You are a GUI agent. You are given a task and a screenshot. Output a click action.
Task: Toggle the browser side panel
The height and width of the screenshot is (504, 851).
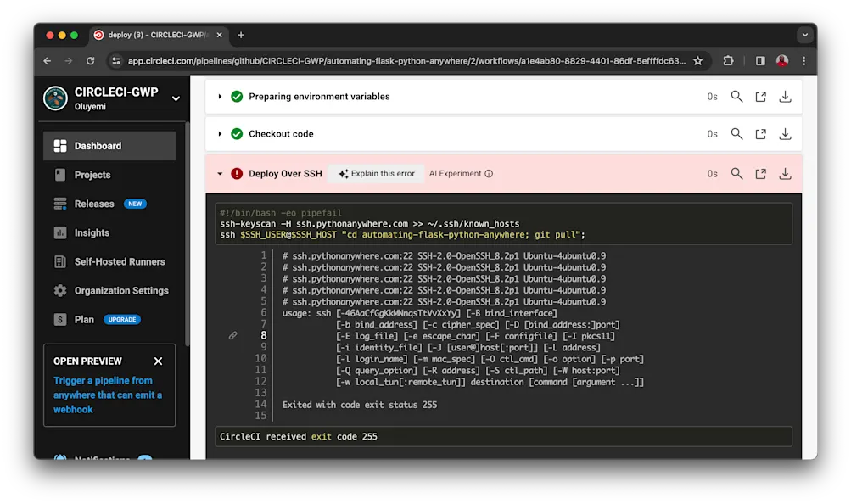760,61
